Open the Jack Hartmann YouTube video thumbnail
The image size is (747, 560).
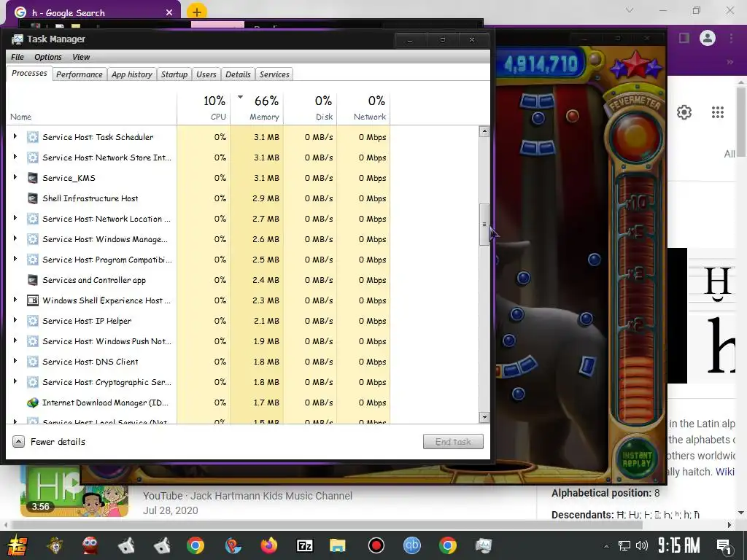click(74, 492)
